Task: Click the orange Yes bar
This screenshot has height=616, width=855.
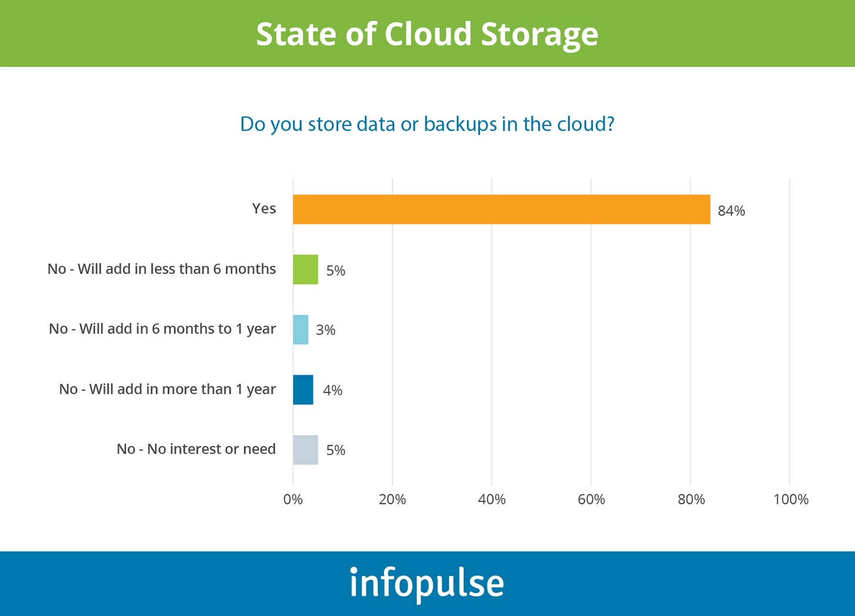Action: [x=501, y=209]
